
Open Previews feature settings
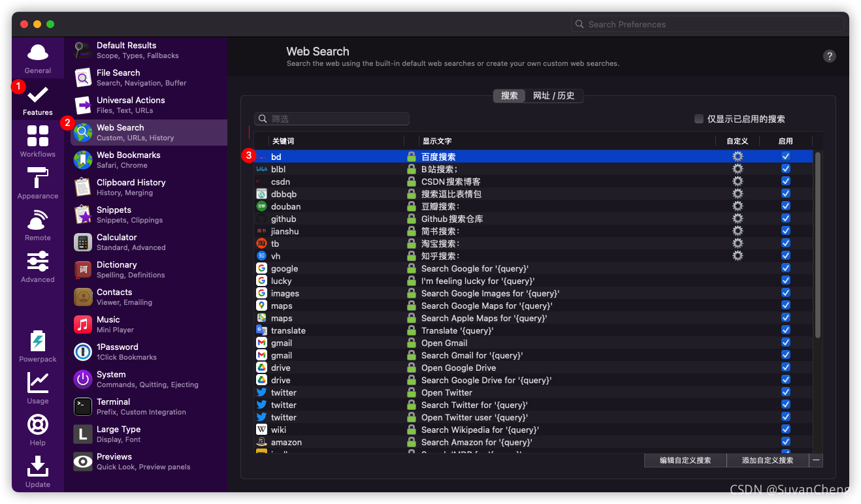click(x=149, y=462)
